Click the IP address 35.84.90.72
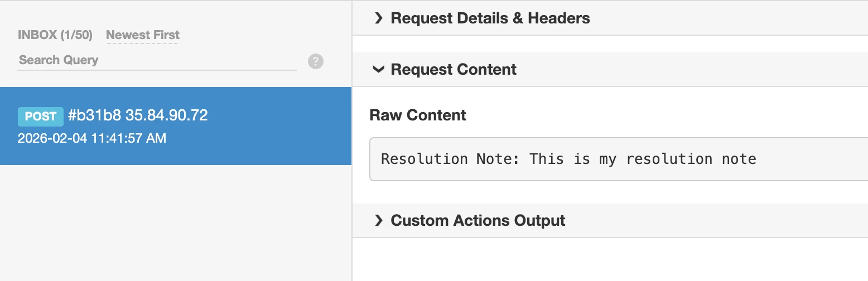868x281 pixels. tap(166, 115)
